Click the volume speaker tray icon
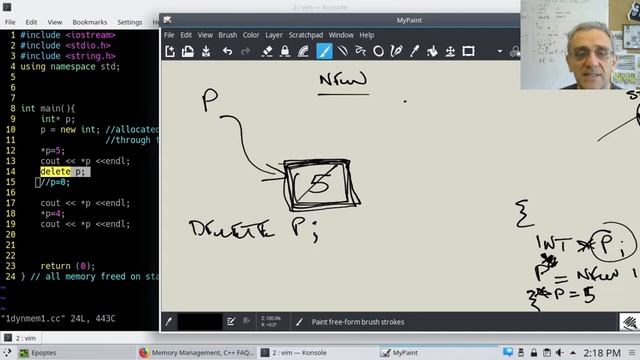Image resolution: width=640 pixels, height=360 pixels. coord(560,353)
